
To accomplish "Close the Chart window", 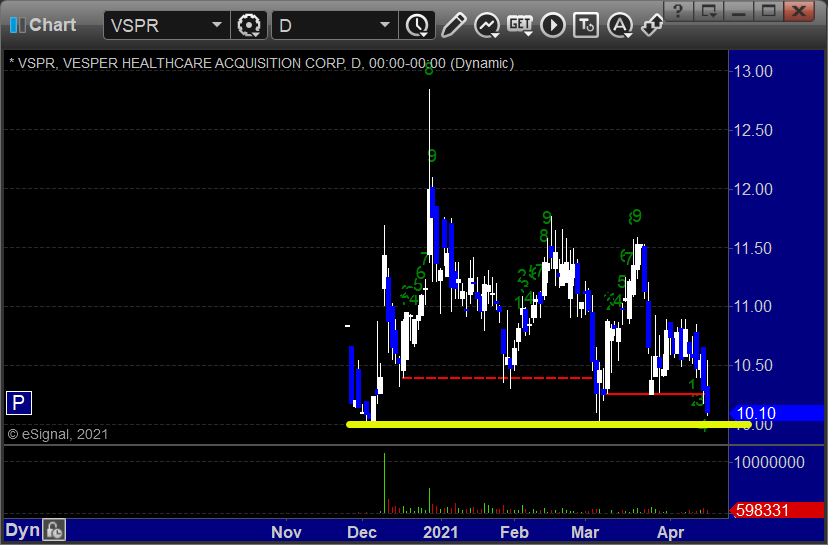I will click(x=799, y=11).
